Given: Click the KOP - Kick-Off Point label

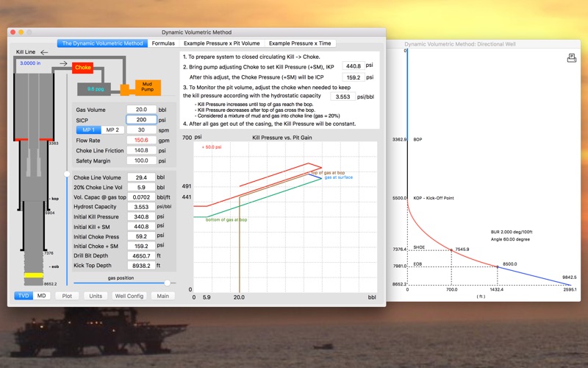Looking at the screenshot, I should pos(434,198).
